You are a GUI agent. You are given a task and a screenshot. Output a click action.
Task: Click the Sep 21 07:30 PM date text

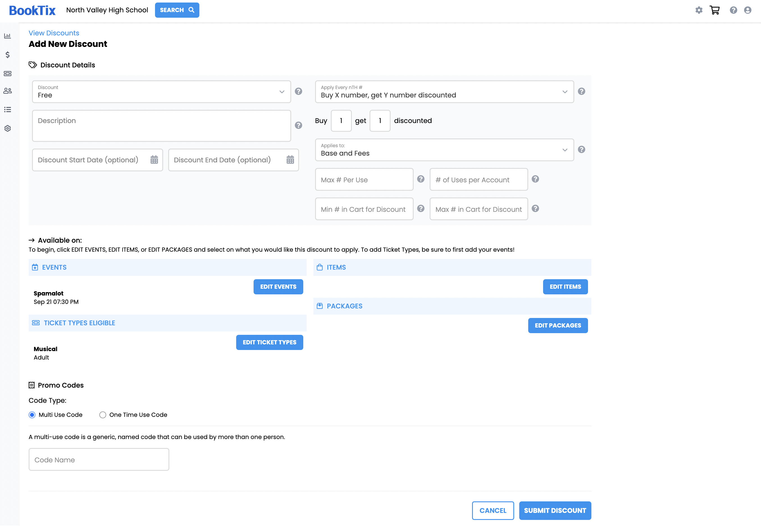tap(56, 302)
